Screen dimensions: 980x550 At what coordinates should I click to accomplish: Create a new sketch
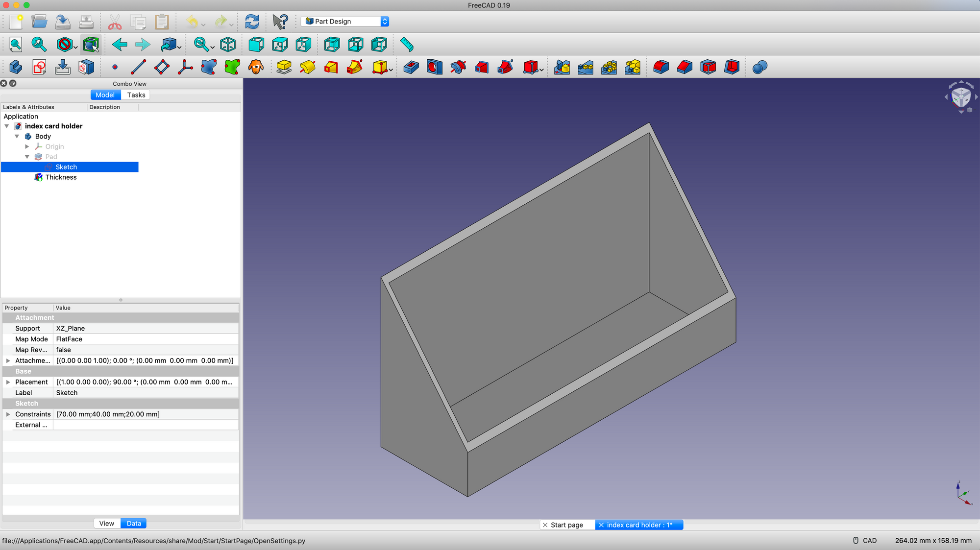tap(39, 67)
